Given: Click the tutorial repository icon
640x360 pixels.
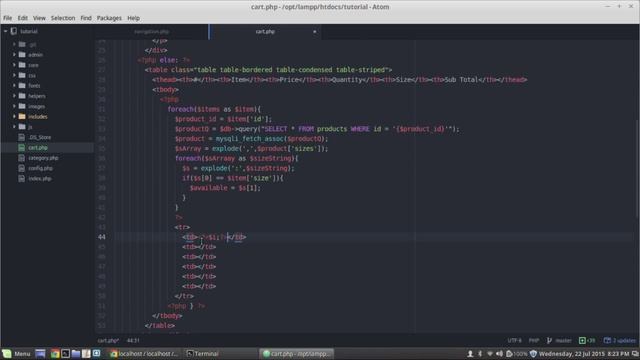Looking at the screenshot, I should 13,31.
